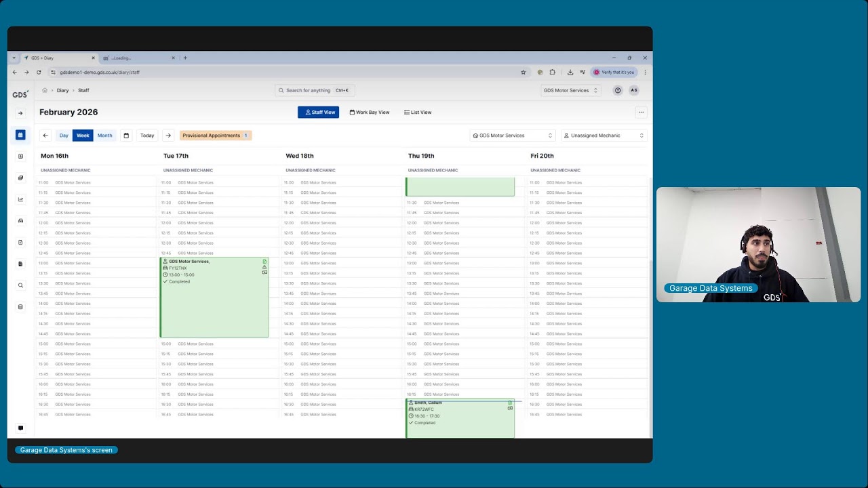This screenshot has height=488, width=868.
Task: Focus the Search for anything field
Action: tap(315, 90)
